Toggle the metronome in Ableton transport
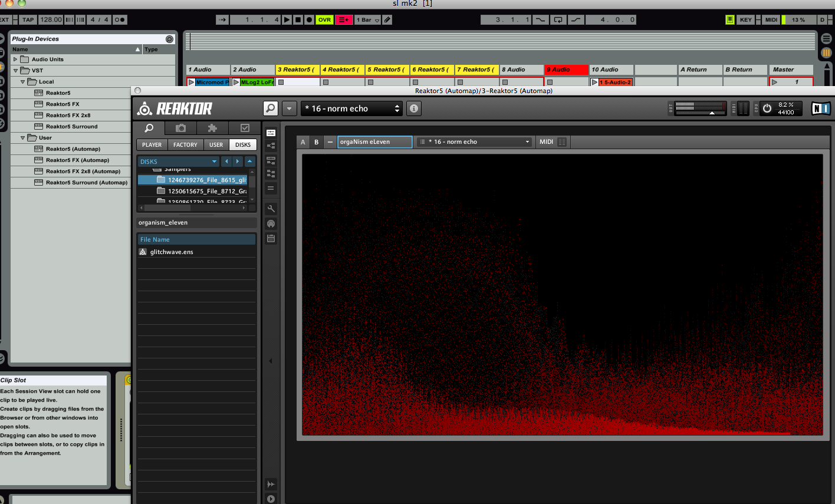The height and width of the screenshot is (504, 835). pos(120,19)
